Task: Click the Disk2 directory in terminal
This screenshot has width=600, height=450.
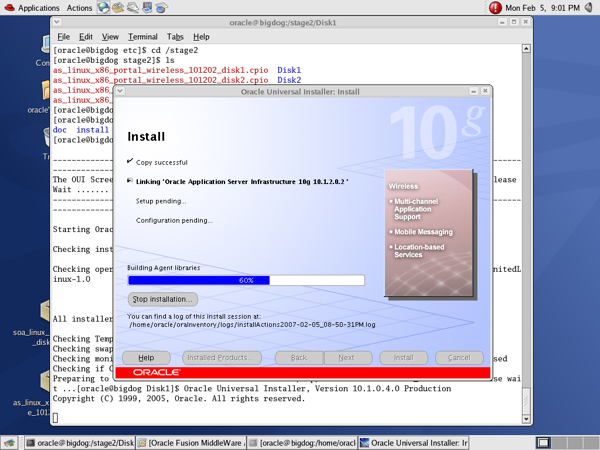Action: click(x=289, y=80)
